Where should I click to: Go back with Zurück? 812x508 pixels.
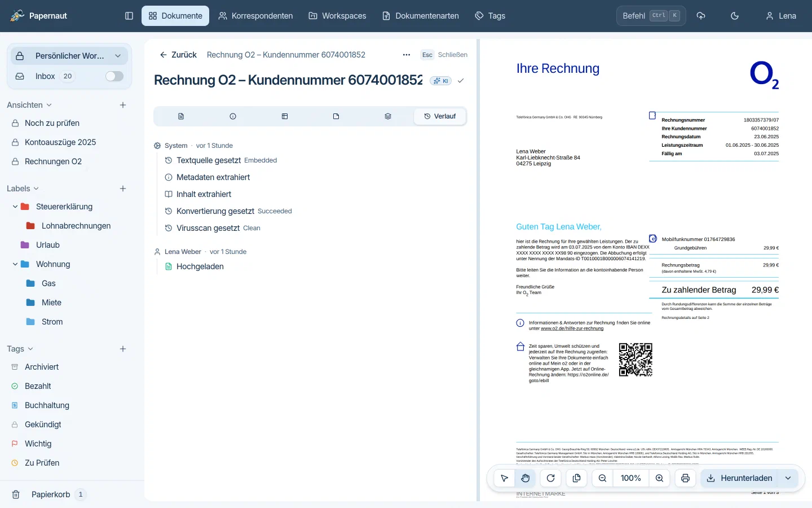point(178,55)
